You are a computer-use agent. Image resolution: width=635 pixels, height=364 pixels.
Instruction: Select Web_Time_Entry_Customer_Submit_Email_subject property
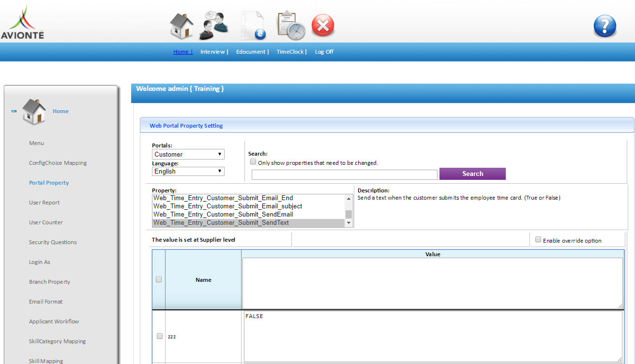(x=249, y=206)
